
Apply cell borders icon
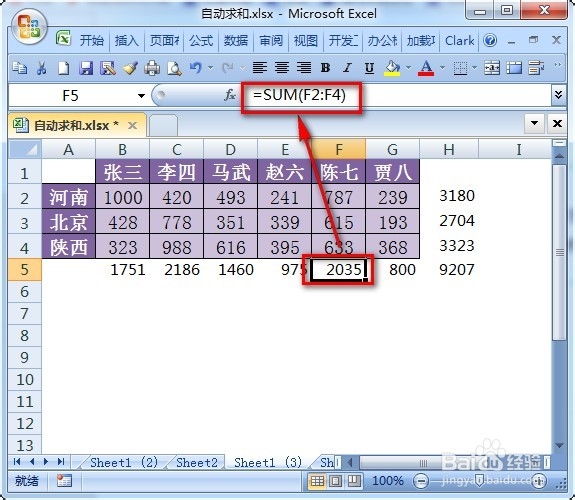click(x=460, y=68)
